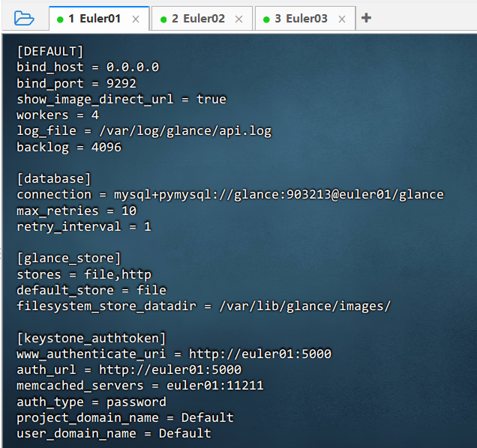
Task: Click the log_file path line
Action: [144, 131]
